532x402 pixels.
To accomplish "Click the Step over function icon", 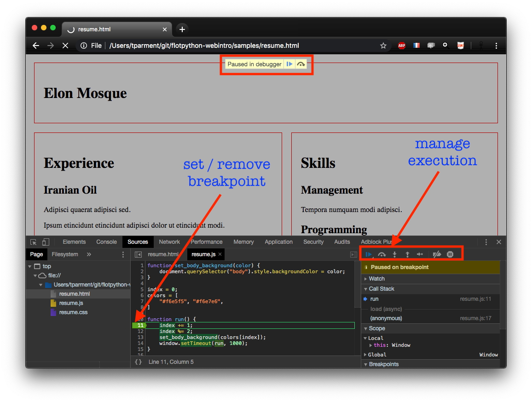I will pos(382,254).
